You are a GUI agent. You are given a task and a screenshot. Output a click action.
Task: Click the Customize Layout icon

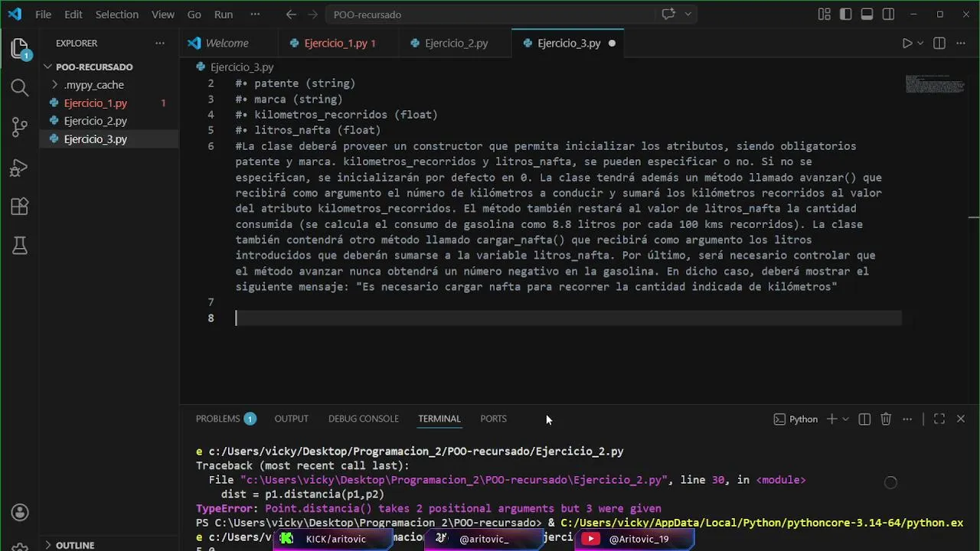(825, 15)
